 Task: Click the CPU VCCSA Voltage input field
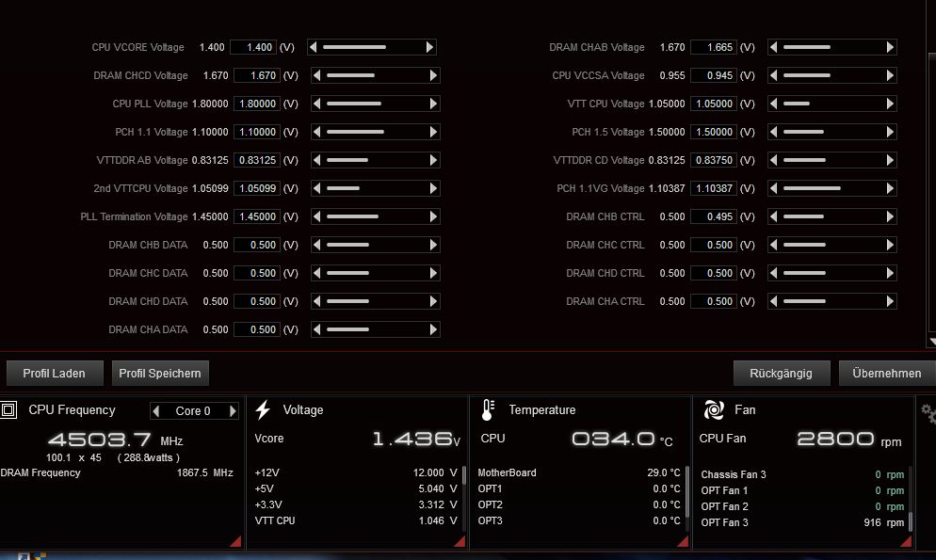point(714,75)
